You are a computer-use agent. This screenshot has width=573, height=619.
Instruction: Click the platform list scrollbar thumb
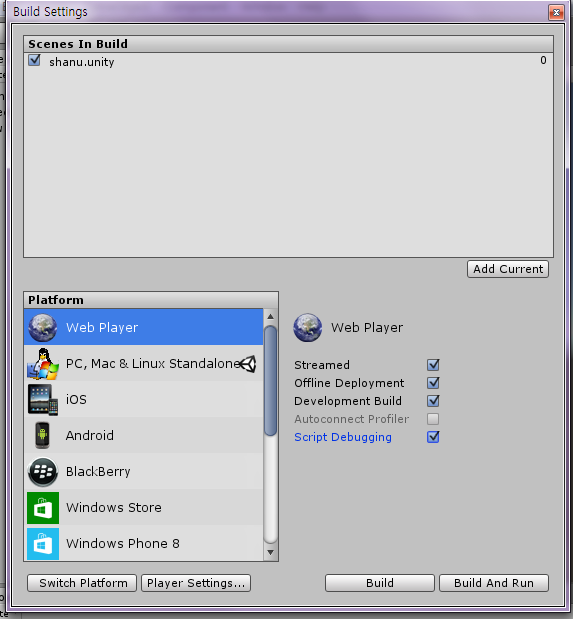click(x=271, y=381)
